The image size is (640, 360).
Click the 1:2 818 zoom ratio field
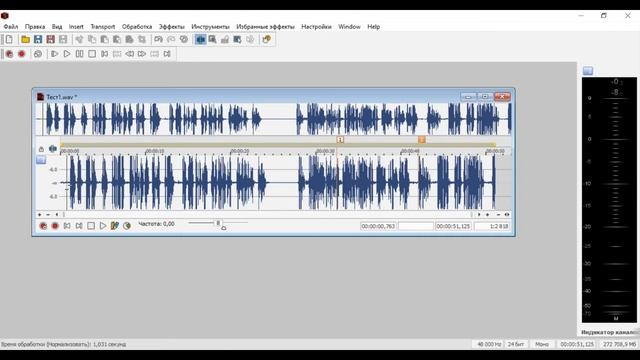(x=492, y=226)
